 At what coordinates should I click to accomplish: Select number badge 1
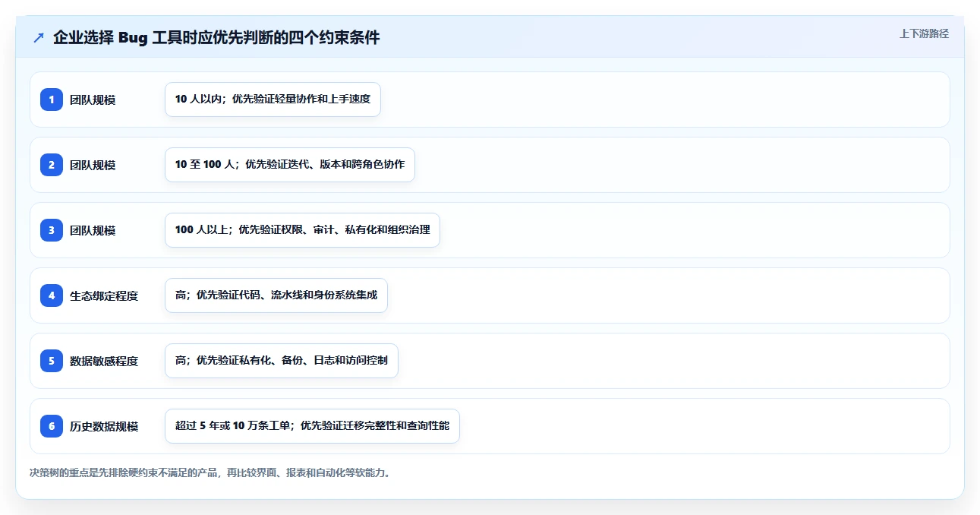(52, 100)
